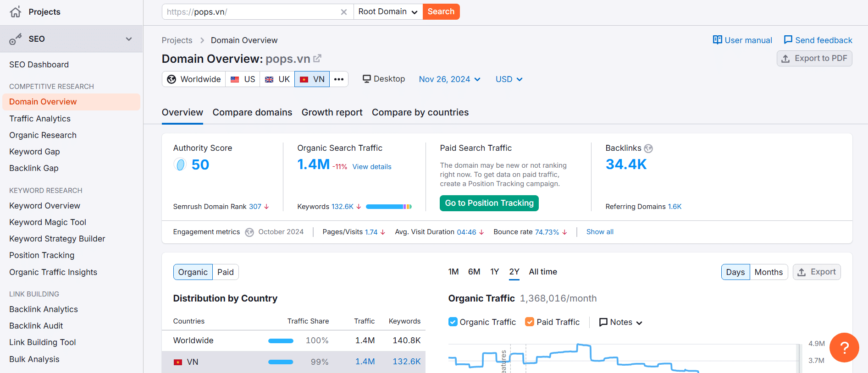Screen dimensions: 868x373
Task: Click the User manual book icon
Action: click(717, 40)
